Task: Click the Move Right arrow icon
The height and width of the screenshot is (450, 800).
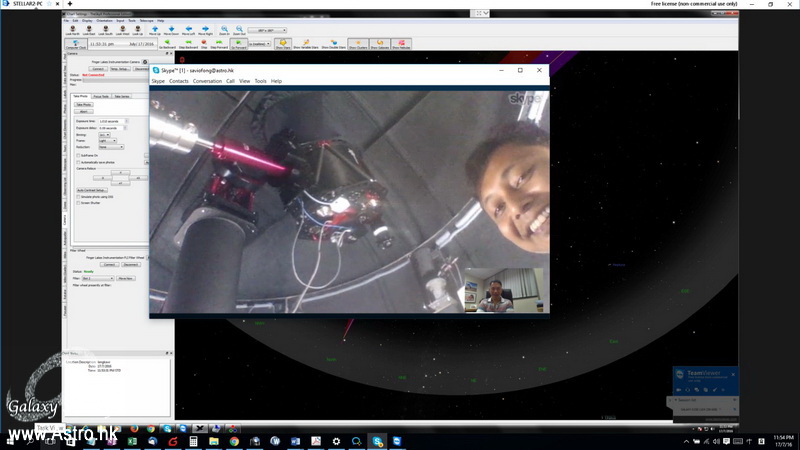Action: tap(205, 29)
